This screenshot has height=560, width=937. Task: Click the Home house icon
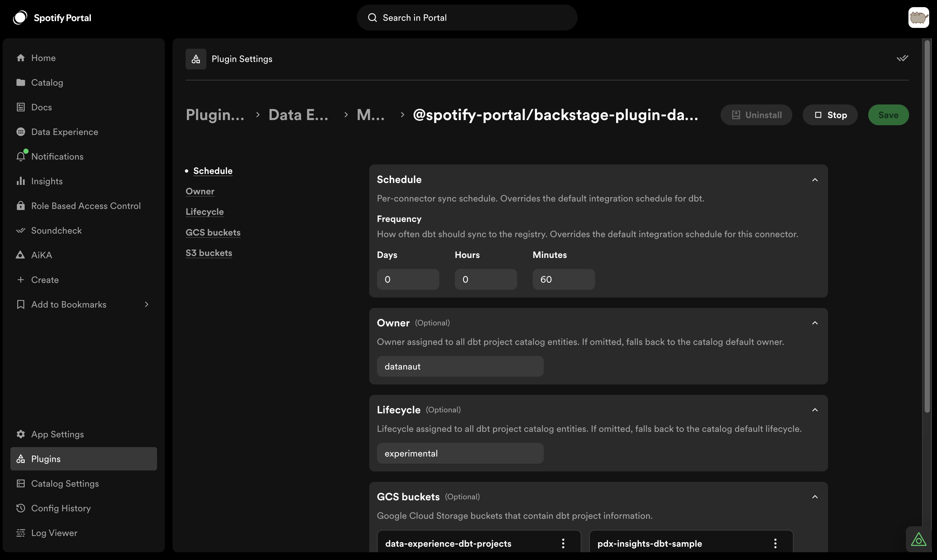tap(21, 58)
